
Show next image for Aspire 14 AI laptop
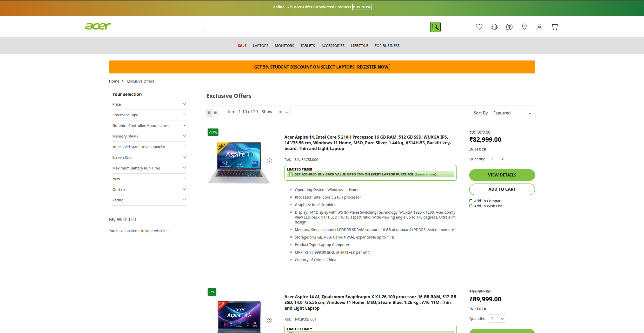pyautogui.click(x=270, y=321)
